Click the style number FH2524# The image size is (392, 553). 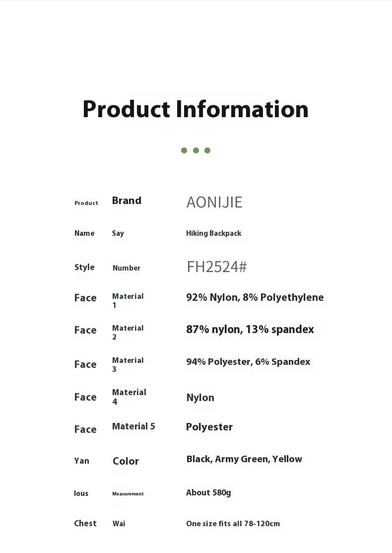click(216, 267)
